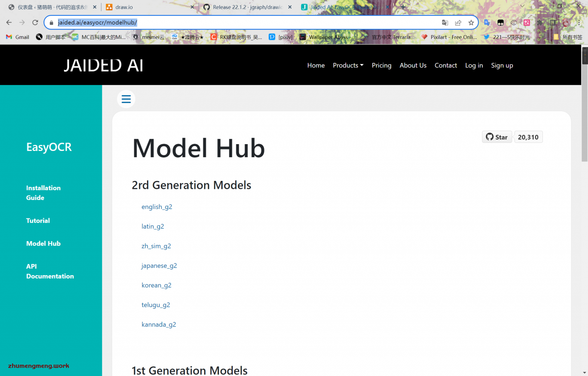588x376 pixels.
Task: Open the Chrome profile avatar
Action: [x=567, y=23]
